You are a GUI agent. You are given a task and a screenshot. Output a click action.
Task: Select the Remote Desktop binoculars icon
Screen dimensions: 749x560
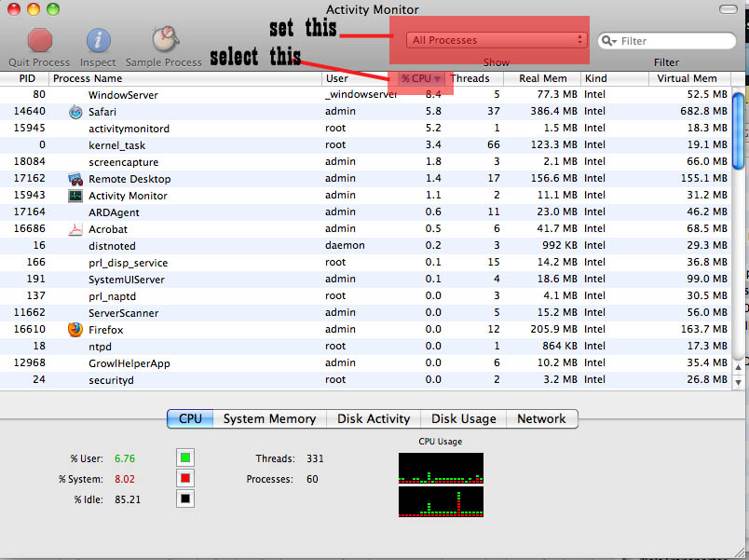(75, 179)
